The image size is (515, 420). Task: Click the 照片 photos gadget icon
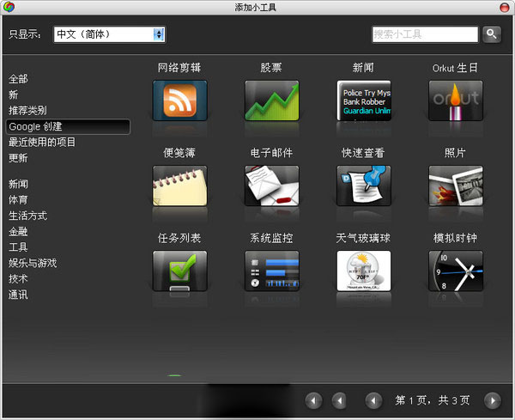click(455, 186)
